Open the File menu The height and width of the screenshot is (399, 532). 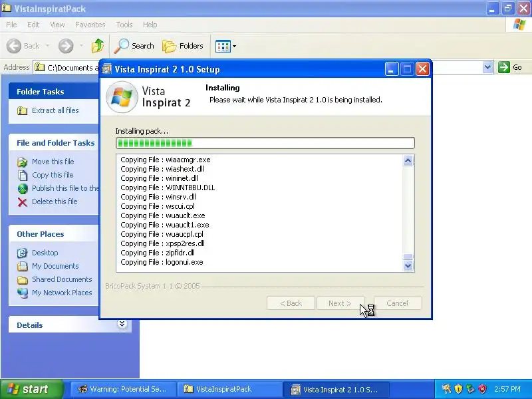(x=11, y=25)
